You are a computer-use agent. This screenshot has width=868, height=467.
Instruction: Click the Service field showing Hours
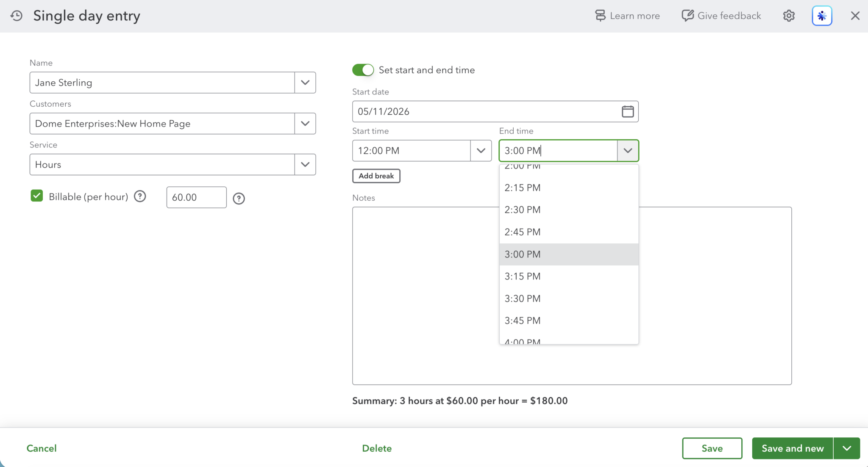click(x=162, y=164)
